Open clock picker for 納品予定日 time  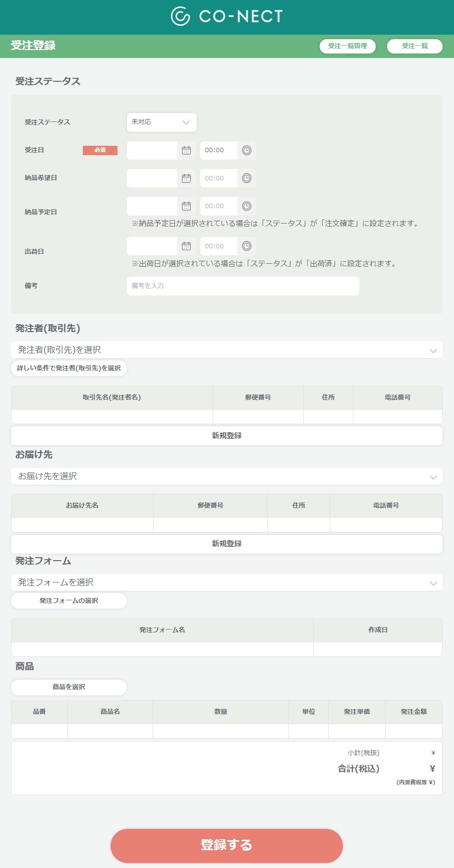click(x=247, y=206)
